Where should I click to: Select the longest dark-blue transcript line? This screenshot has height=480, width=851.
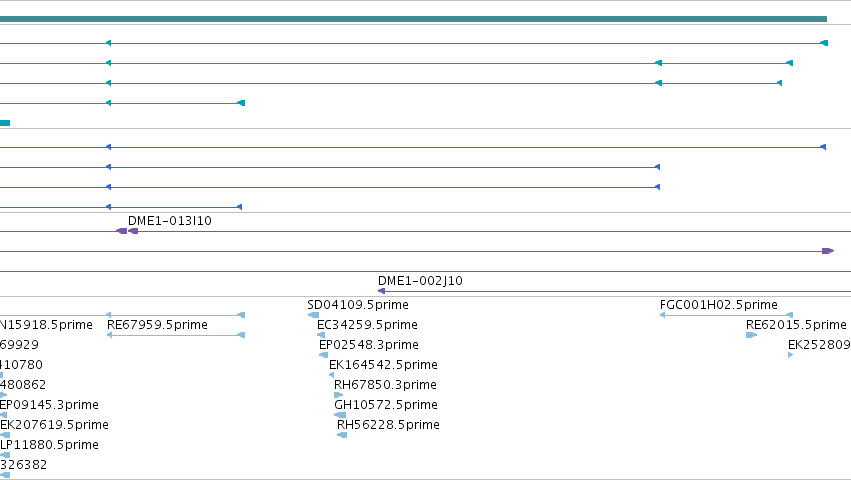tap(413, 147)
